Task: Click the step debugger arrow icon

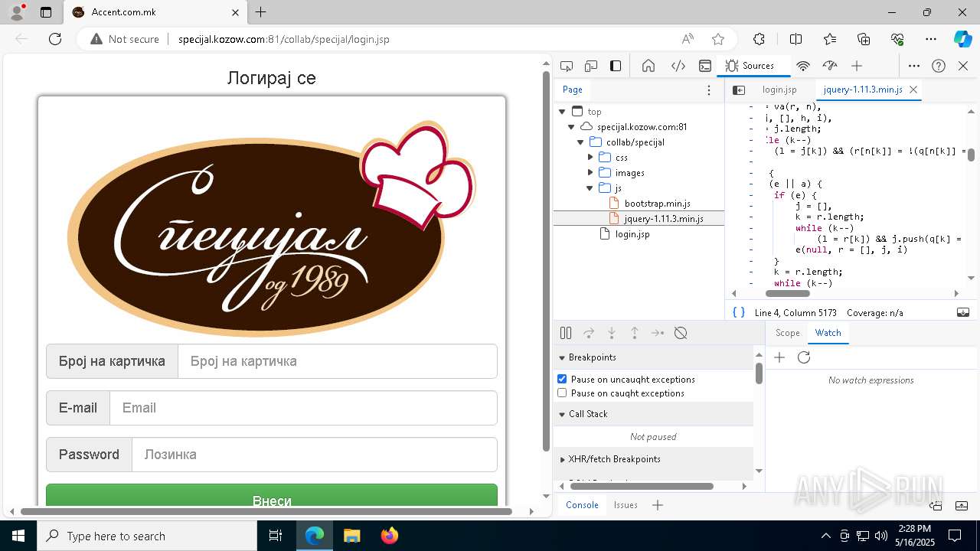Action: (x=658, y=333)
